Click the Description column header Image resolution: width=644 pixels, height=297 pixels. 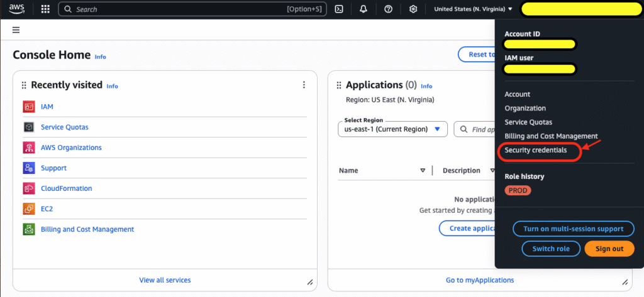coord(461,171)
